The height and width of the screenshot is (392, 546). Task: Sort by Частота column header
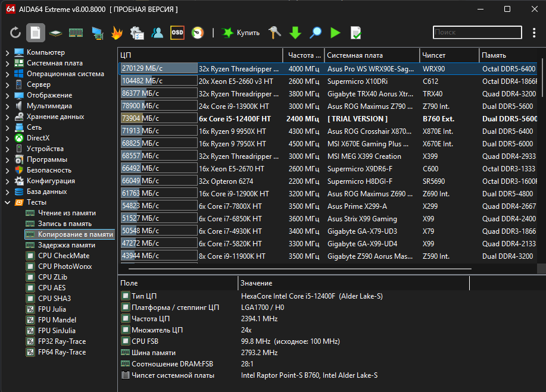click(304, 55)
